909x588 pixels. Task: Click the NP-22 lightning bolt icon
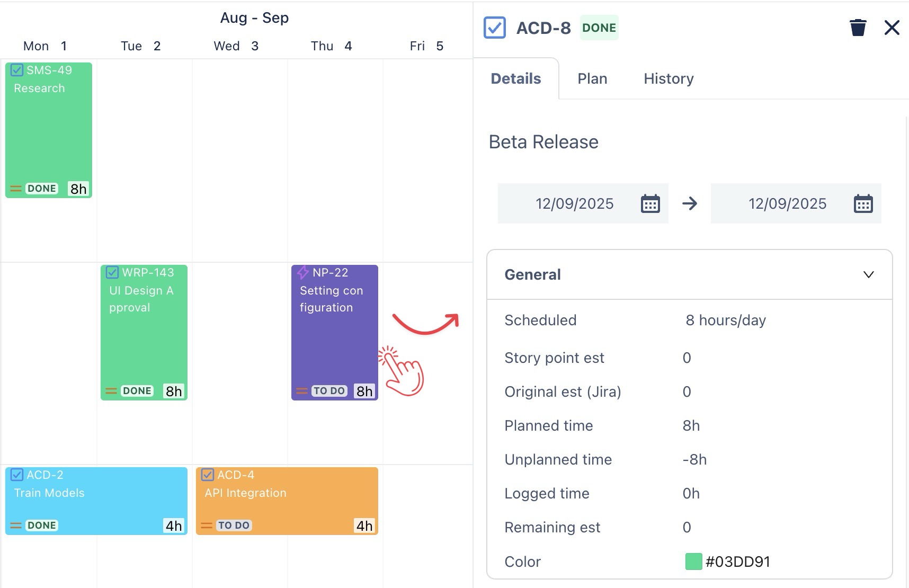pos(303,273)
